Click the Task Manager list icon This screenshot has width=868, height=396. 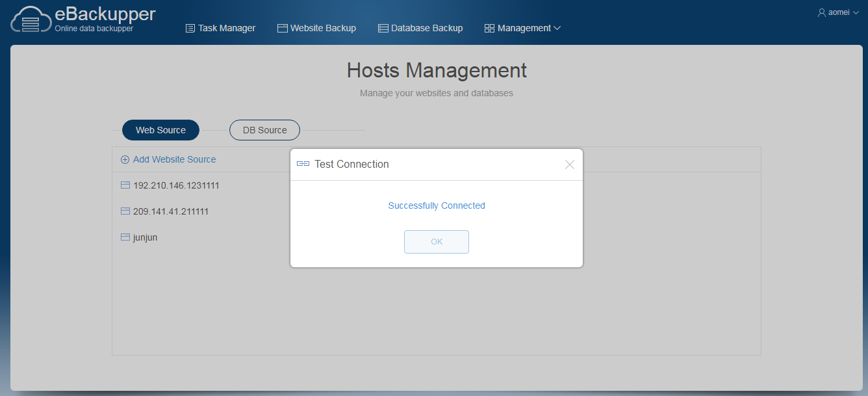pyautogui.click(x=190, y=28)
